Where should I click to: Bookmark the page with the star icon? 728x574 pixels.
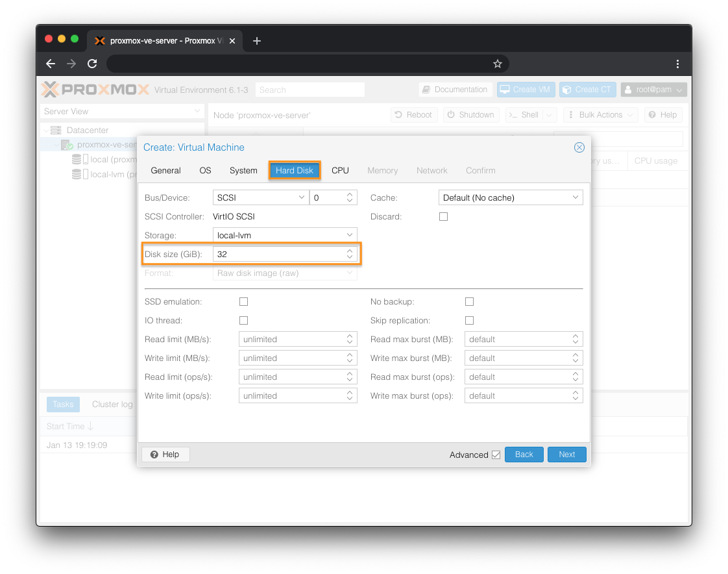[498, 64]
